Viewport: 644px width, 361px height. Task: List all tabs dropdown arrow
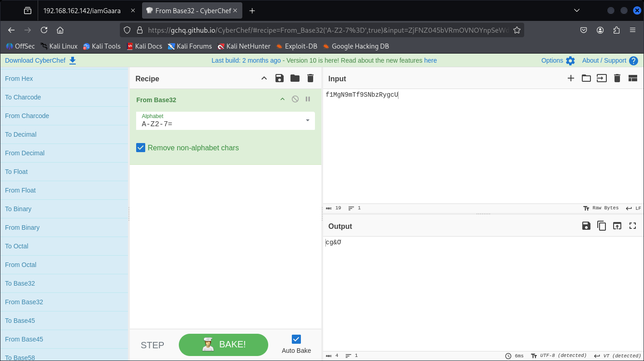(x=577, y=10)
